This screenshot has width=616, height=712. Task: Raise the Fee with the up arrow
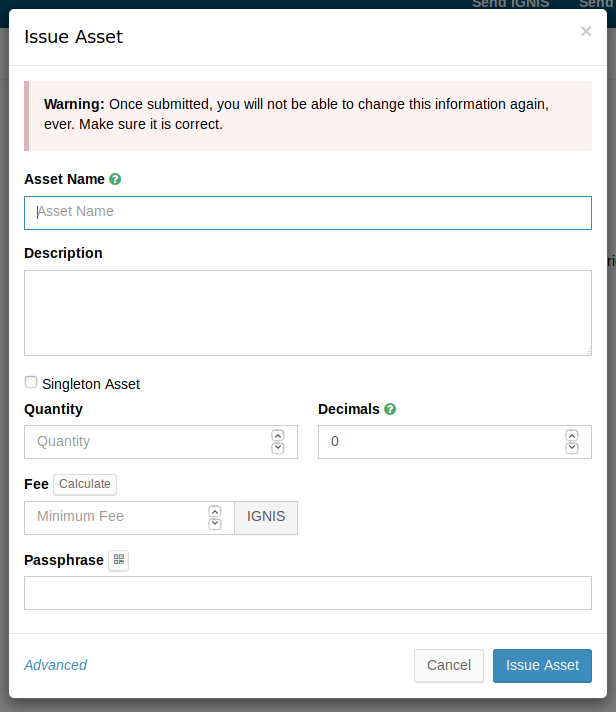[214, 512]
